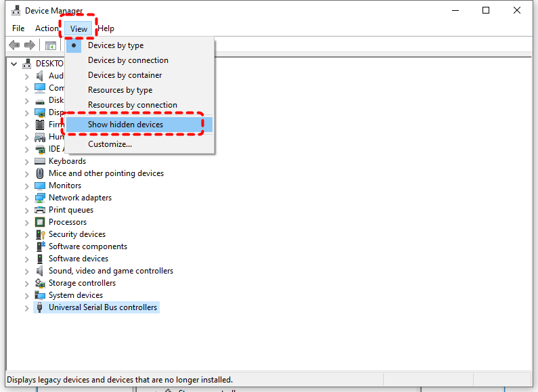Image resolution: width=538 pixels, height=392 pixels.
Task: Click the Processors chip icon
Action: tap(40, 222)
